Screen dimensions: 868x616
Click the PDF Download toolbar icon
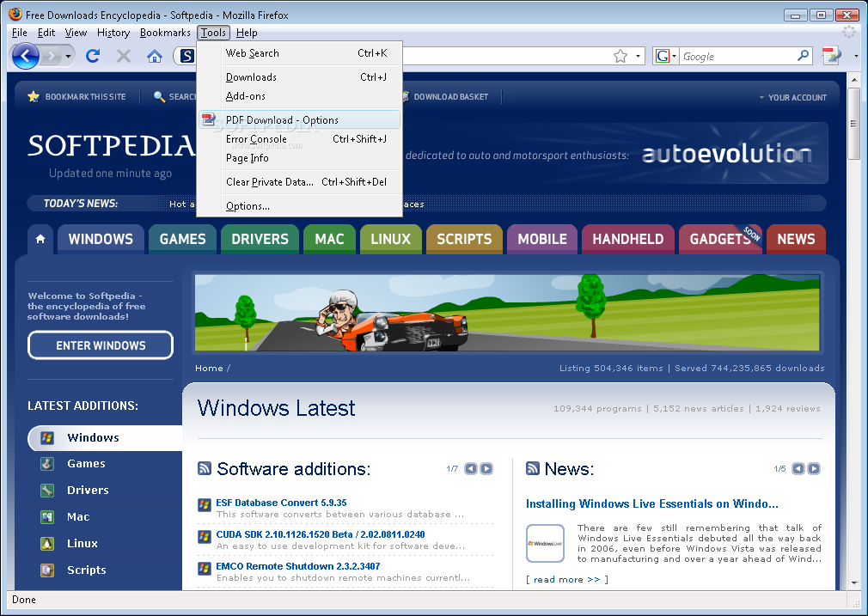(x=831, y=56)
